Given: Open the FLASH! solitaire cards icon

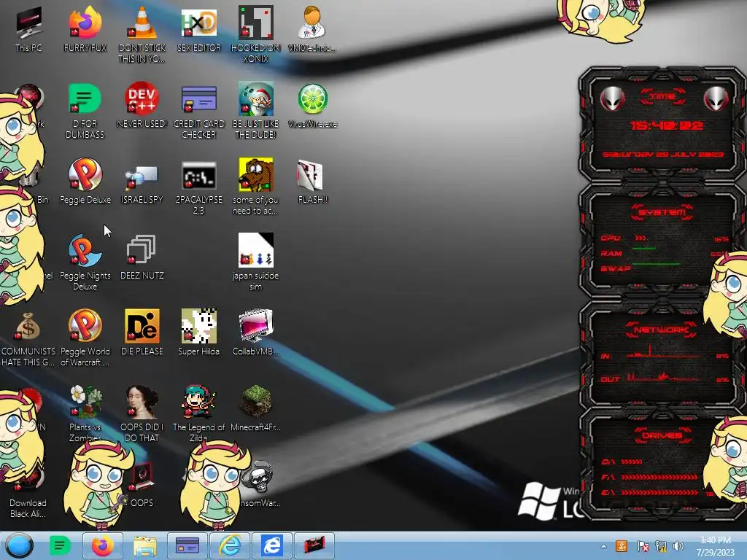Looking at the screenshot, I should click(312, 181).
